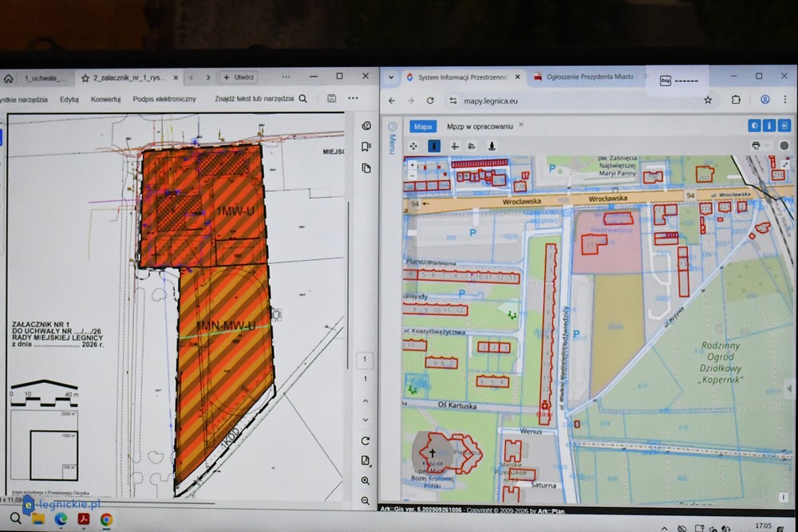The image size is (798, 532).
Task: Activate the pan/move tool on the map toolbar
Action: pyautogui.click(x=413, y=146)
